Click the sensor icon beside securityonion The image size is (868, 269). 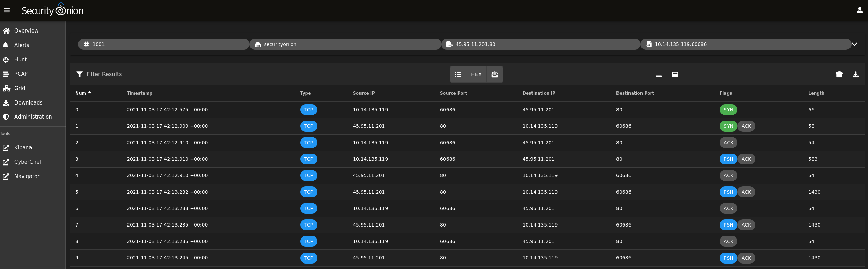click(258, 44)
